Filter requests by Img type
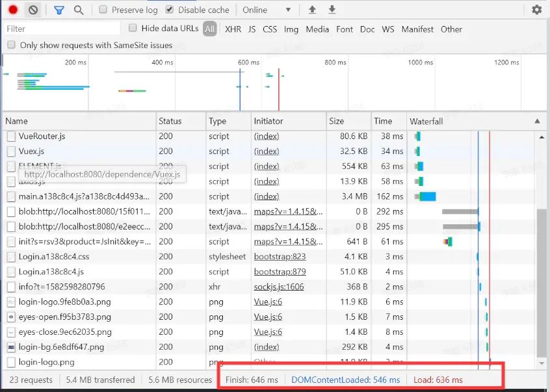This screenshot has width=550, height=392. (x=291, y=29)
